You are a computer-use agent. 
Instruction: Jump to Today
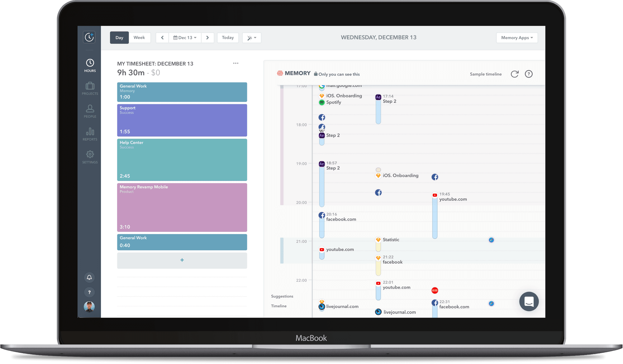point(228,38)
